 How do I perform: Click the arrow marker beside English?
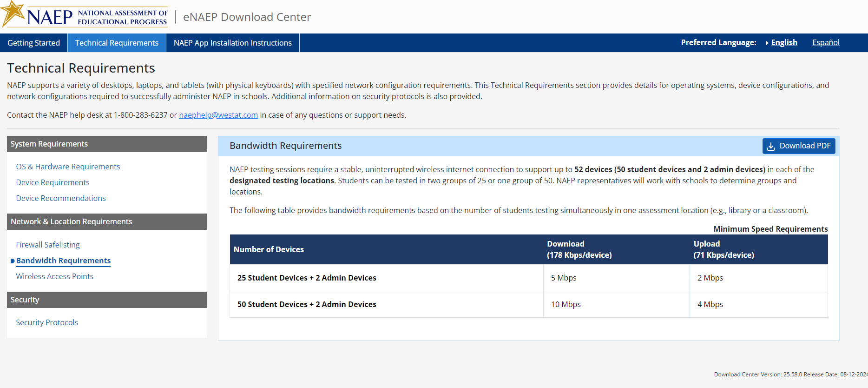point(767,43)
